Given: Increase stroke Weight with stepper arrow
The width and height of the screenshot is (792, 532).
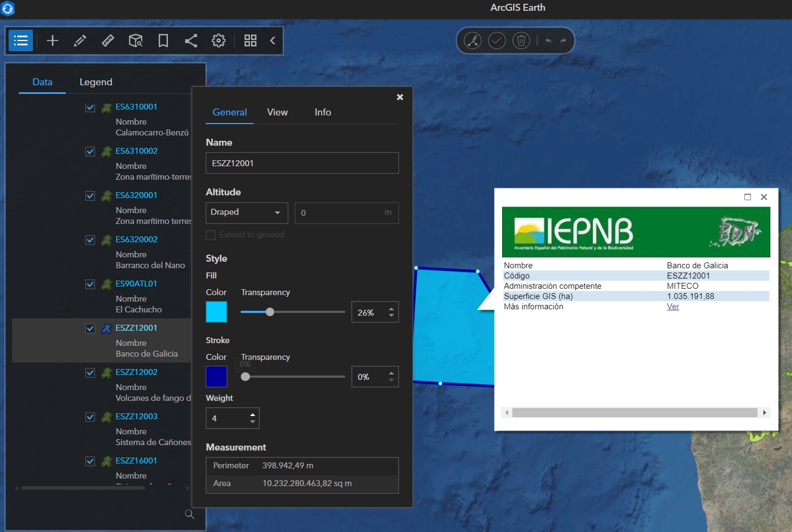Looking at the screenshot, I should pyautogui.click(x=252, y=414).
